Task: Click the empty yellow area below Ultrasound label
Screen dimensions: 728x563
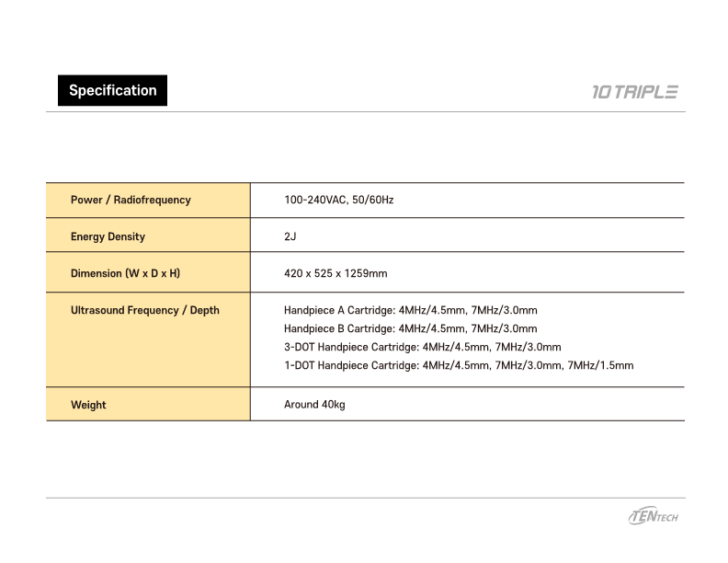Action: [147, 354]
